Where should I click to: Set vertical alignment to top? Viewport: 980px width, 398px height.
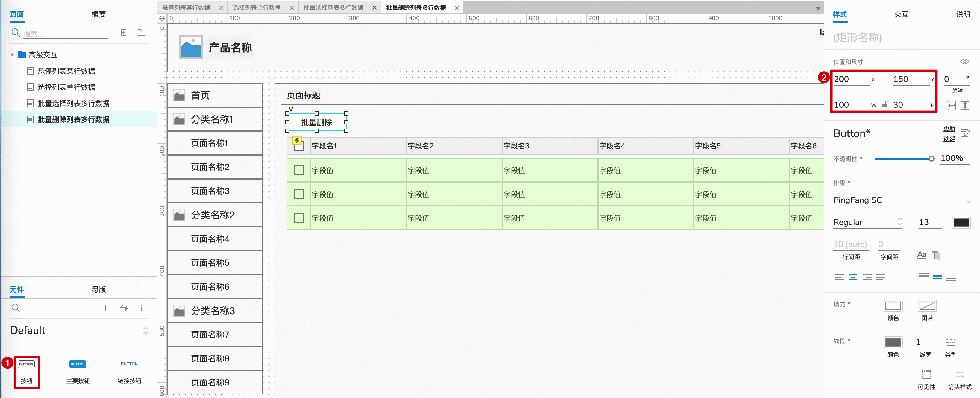click(924, 275)
